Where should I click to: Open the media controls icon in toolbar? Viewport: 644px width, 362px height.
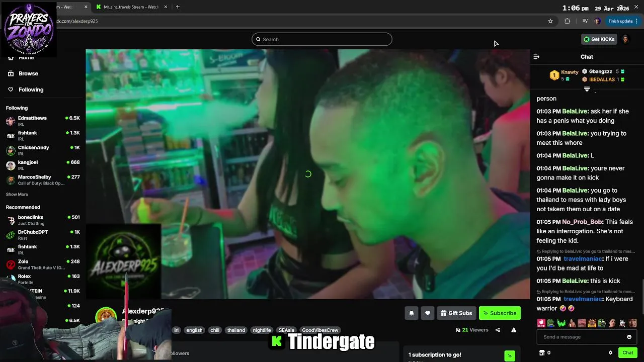(585, 21)
